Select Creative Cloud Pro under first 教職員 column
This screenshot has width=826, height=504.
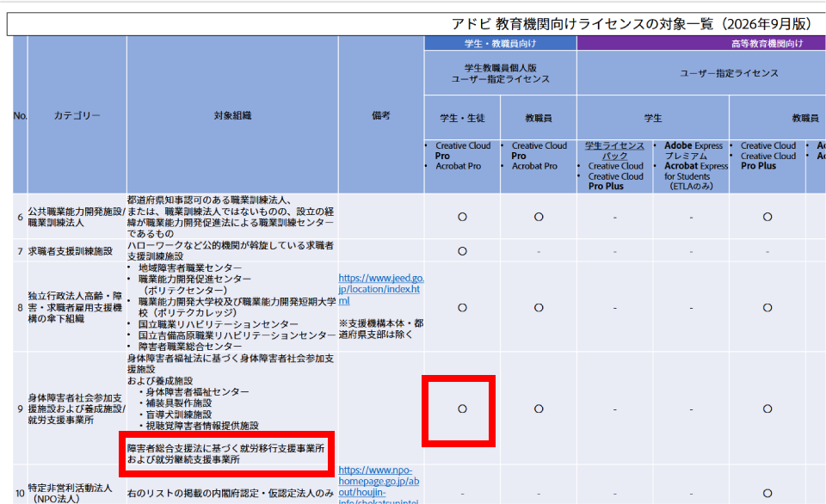tap(539, 151)
